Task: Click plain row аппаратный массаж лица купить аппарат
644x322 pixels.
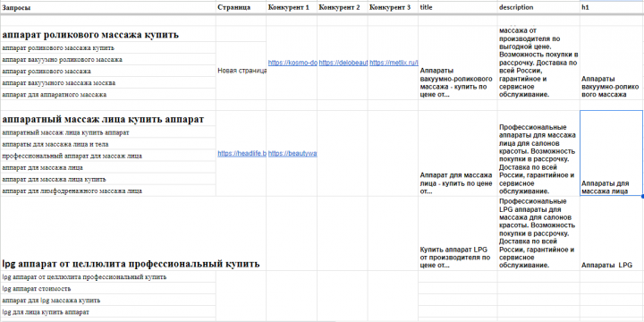Action: click(x=108, y=132)
